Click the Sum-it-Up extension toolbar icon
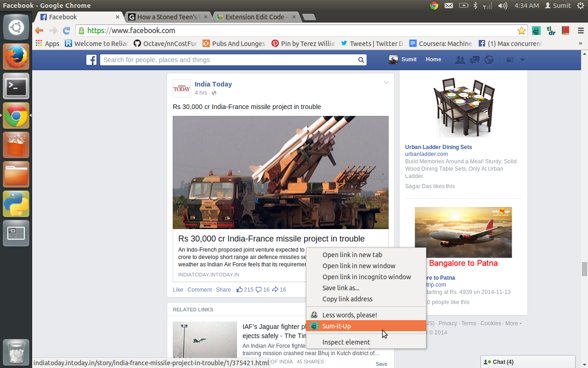 (536, 31)
